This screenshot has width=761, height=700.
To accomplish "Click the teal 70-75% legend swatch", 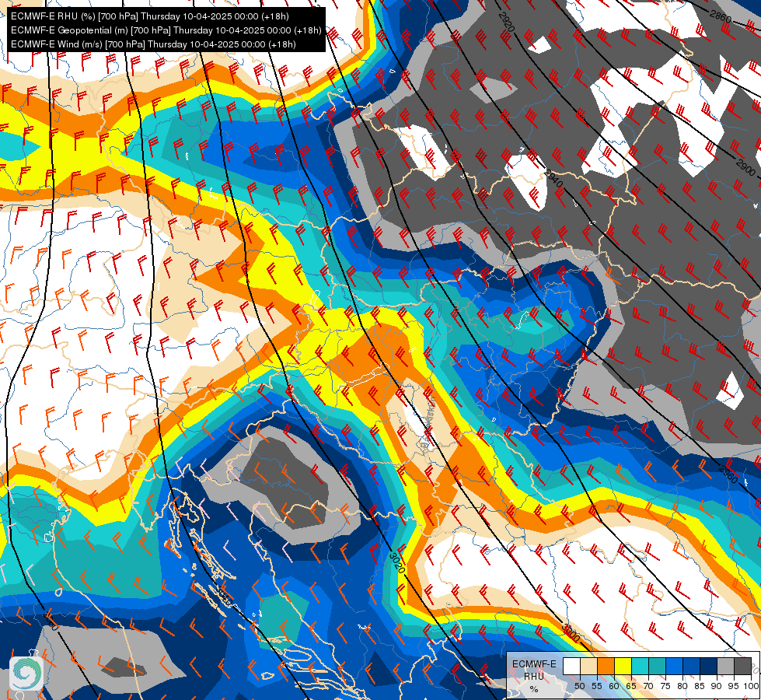I will [x=657, y=666].
